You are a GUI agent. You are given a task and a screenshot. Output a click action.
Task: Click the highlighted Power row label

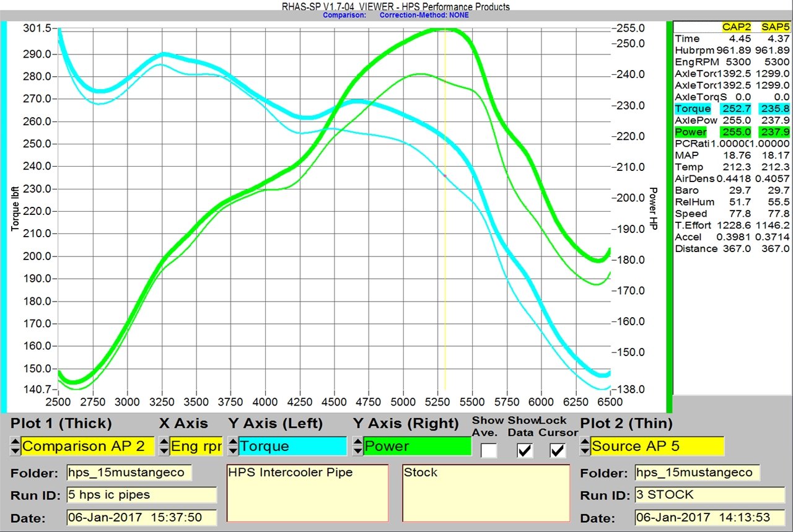point(691,132)
